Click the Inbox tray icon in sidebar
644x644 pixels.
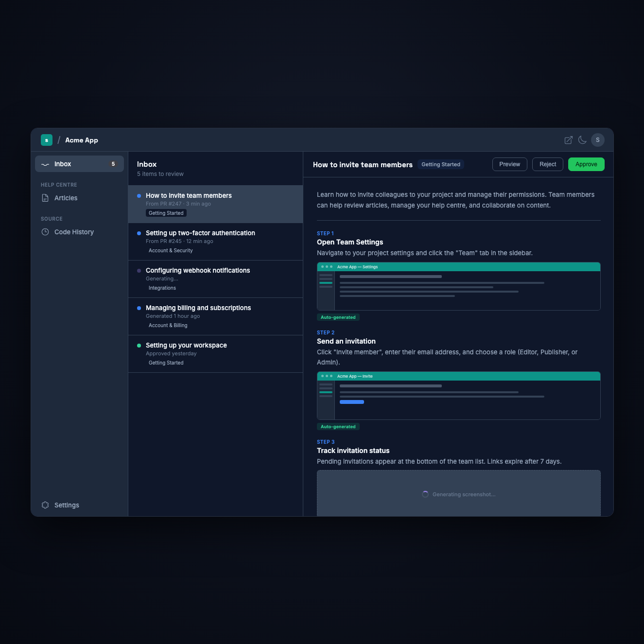coord(45,164)
